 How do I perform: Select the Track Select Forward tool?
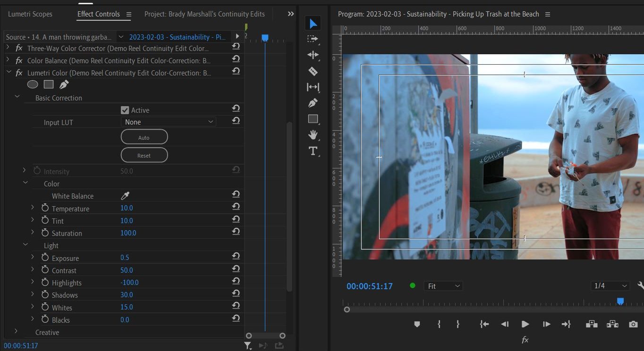tap(313, 39)
